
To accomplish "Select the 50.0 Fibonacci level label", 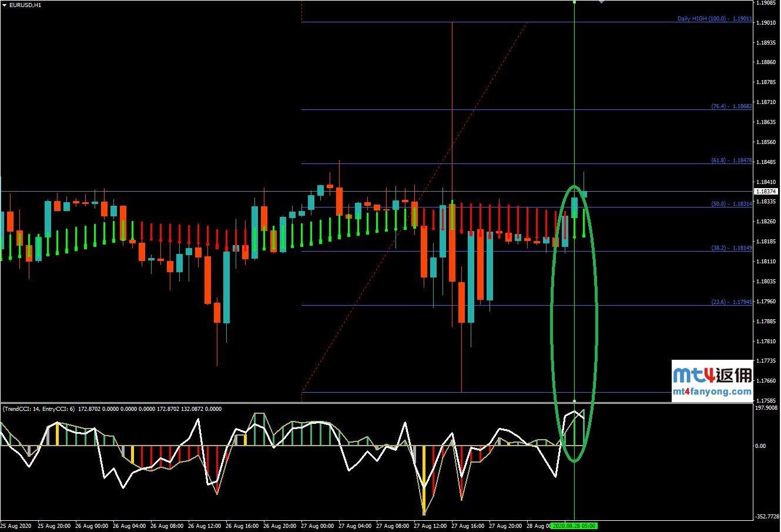I will (x=731, y=204).
